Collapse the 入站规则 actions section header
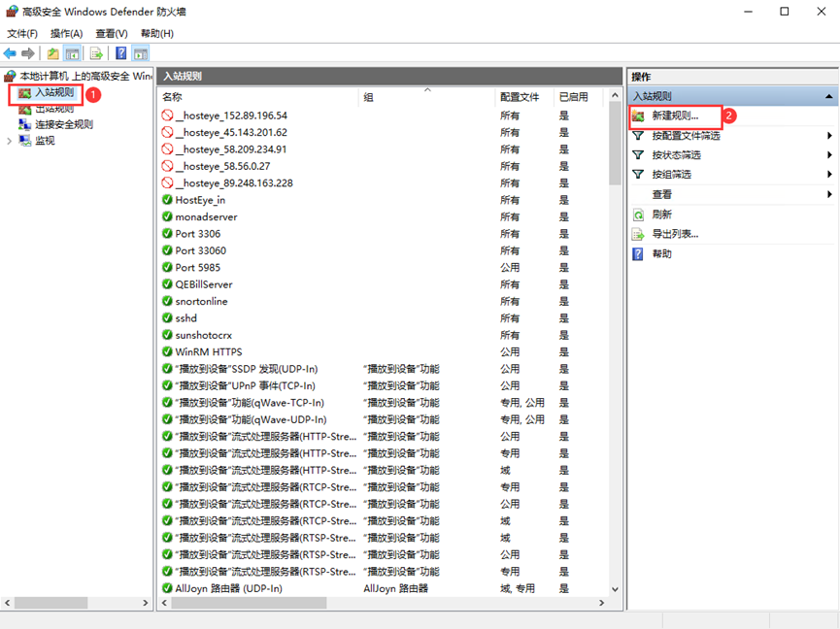 click(828, 96)
